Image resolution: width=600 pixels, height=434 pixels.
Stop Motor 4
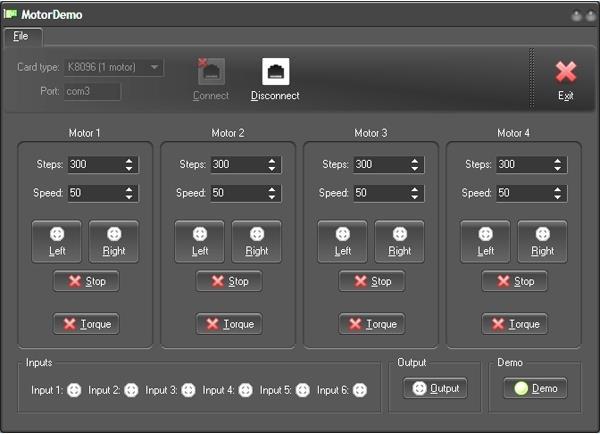pyautogui.click(x=514, y=281)
